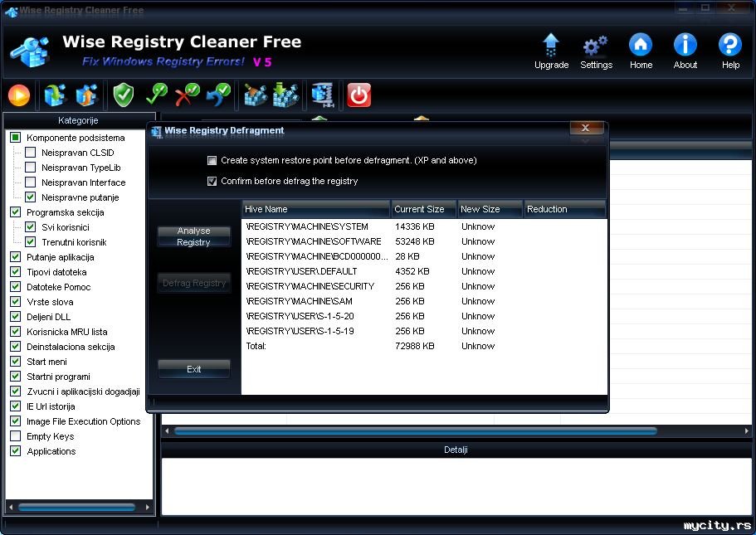Click Exit in defragment dialog

[194, 369]
